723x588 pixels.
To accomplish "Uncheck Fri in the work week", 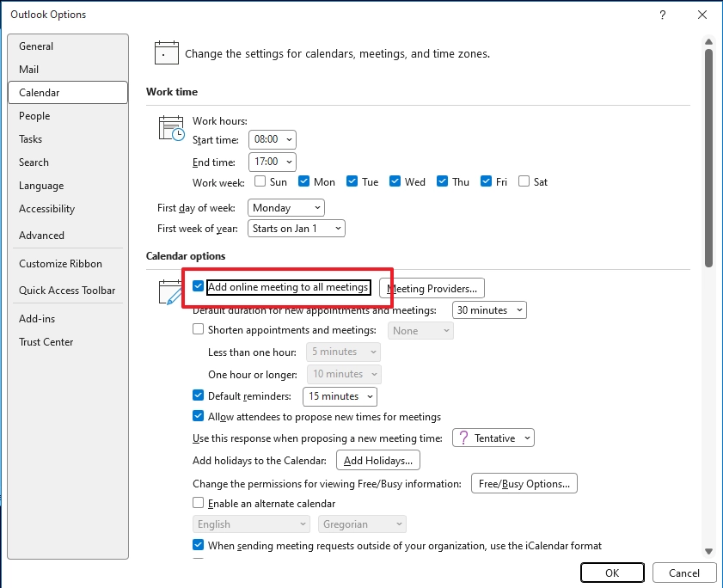I will [486, 181].
